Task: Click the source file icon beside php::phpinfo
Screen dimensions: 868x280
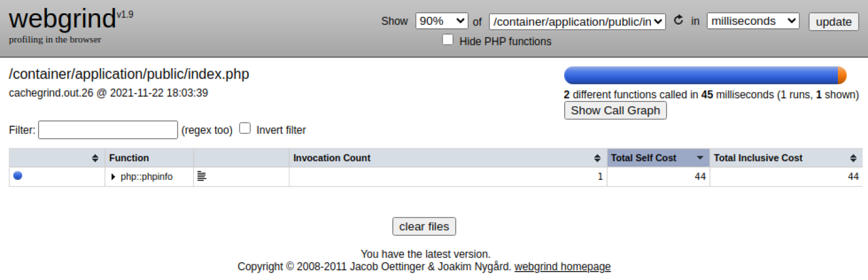Action: (x=202, y=177)
